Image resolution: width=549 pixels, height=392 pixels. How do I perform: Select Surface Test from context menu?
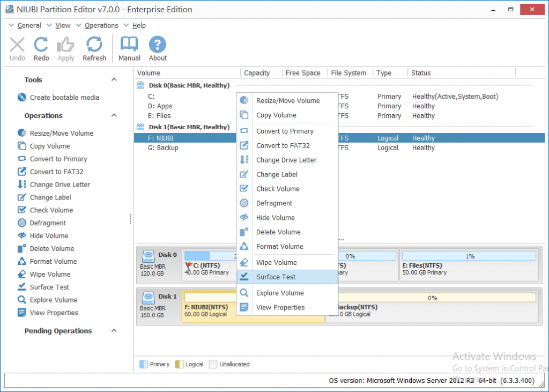pos(276,277)
